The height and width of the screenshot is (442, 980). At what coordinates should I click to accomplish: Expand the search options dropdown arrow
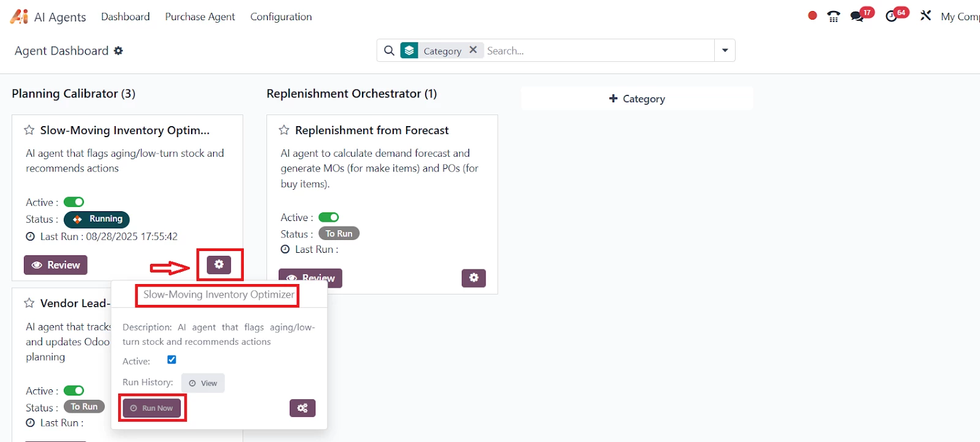point(725,50)
